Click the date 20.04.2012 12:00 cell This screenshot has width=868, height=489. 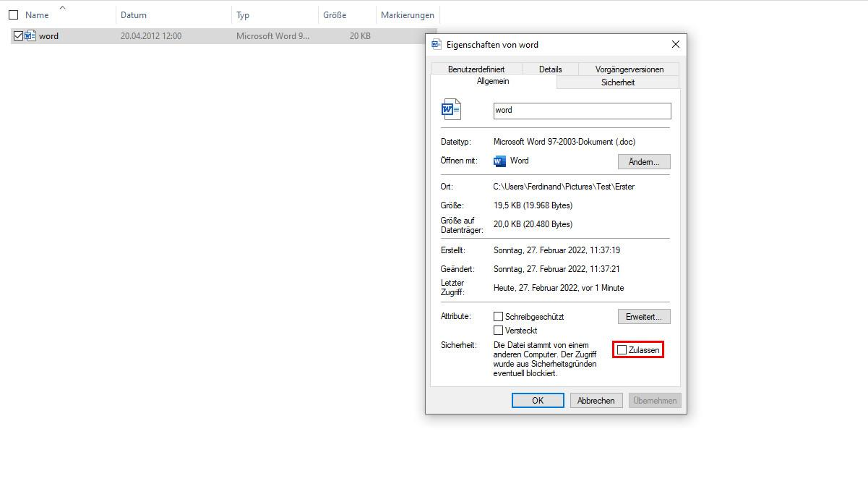tap(151, 35)
